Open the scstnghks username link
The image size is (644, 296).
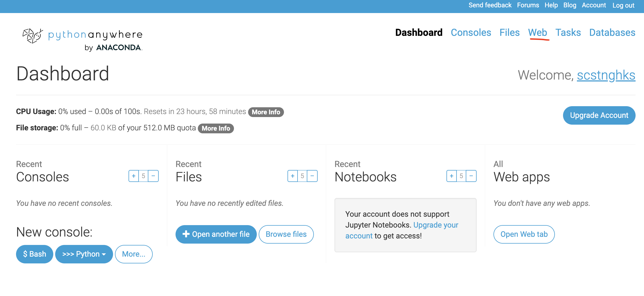tap(606, 75)
